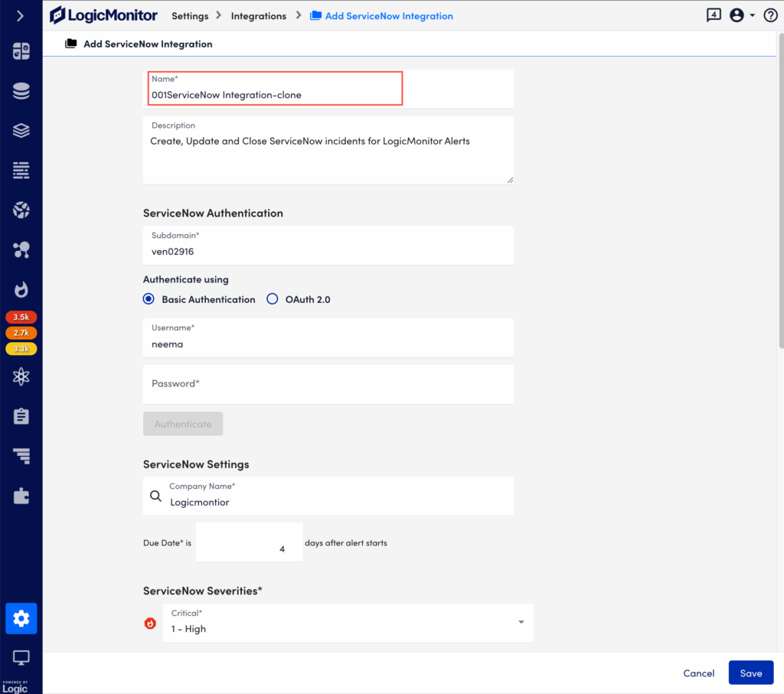The image size is (784, 694).
Task: Open the atom icon in sidebar
Action: click(21, 376)
